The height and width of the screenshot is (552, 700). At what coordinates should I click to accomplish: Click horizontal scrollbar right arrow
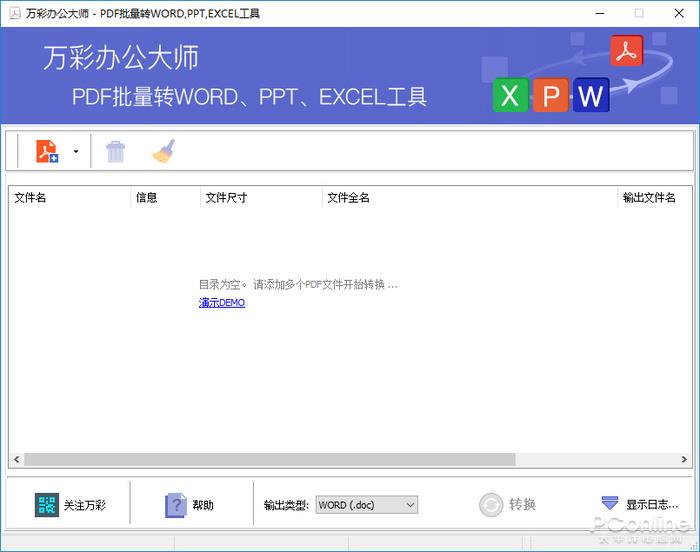coord(685,460)
